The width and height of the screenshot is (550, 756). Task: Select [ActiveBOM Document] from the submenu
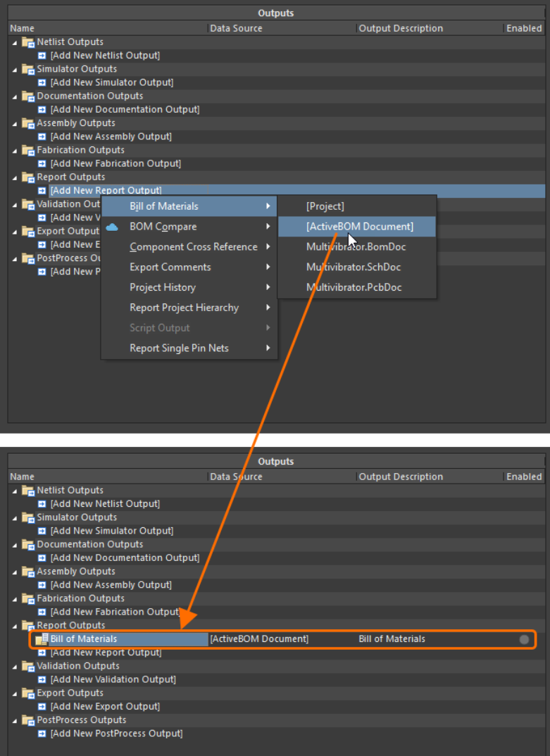359,227
